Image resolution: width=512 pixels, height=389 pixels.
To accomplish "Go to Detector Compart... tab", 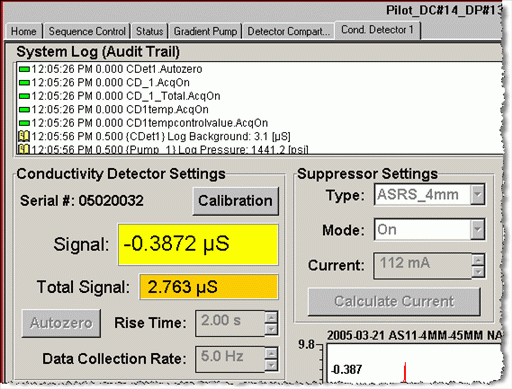I will pos(288,31).
